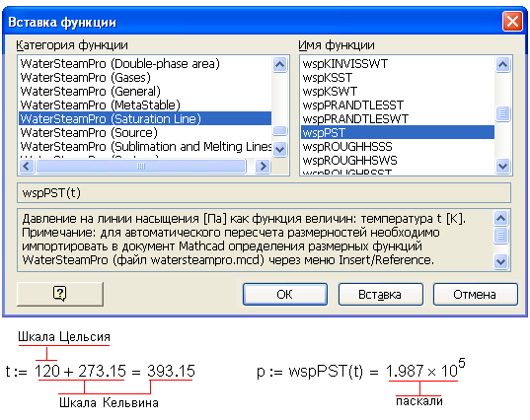Viewport: 530px width, 420px height.
Task: Select WaterSteamPro (Sublimation and Melting Lines) category
Action: (x=145, y=147)
